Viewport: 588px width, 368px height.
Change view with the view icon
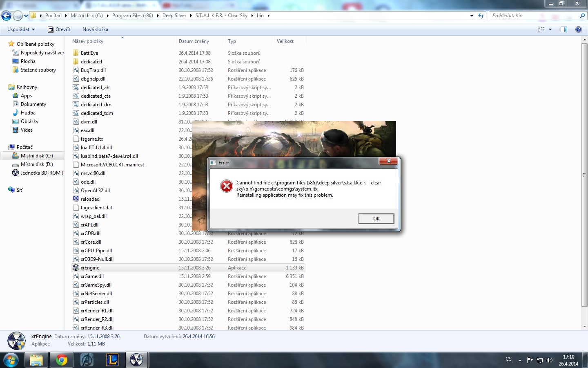coord(541,29)
